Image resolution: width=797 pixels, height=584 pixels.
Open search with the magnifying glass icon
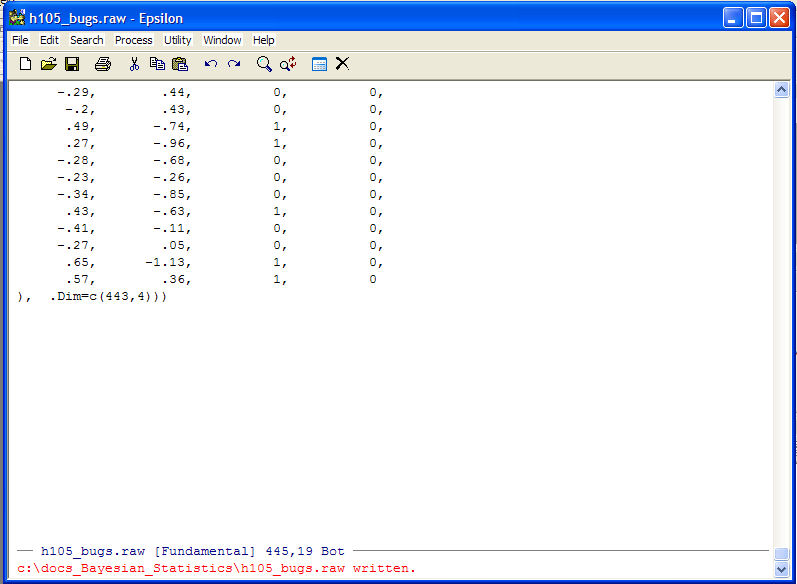(264, 64)
